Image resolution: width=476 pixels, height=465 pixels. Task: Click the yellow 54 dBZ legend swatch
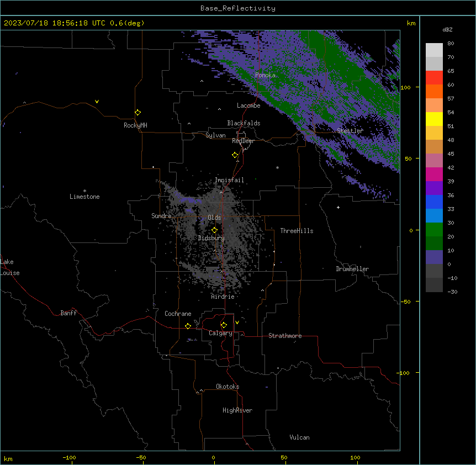coord(434,119)
